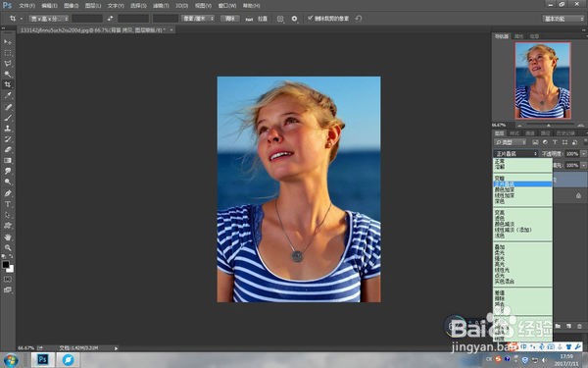The image size is (588, 368).
Task: Open the workspace switcher dropdown
Action: [x=563, y=19]
